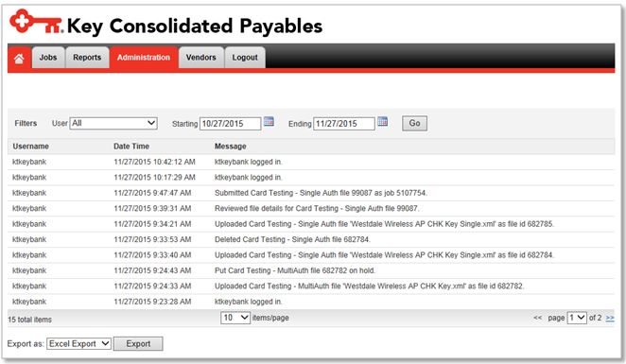The height and width of the screenshot is (364, 626).
Task: Click the 'Submitted Card Testing' job 5107754 message
Action: [321, 193]
